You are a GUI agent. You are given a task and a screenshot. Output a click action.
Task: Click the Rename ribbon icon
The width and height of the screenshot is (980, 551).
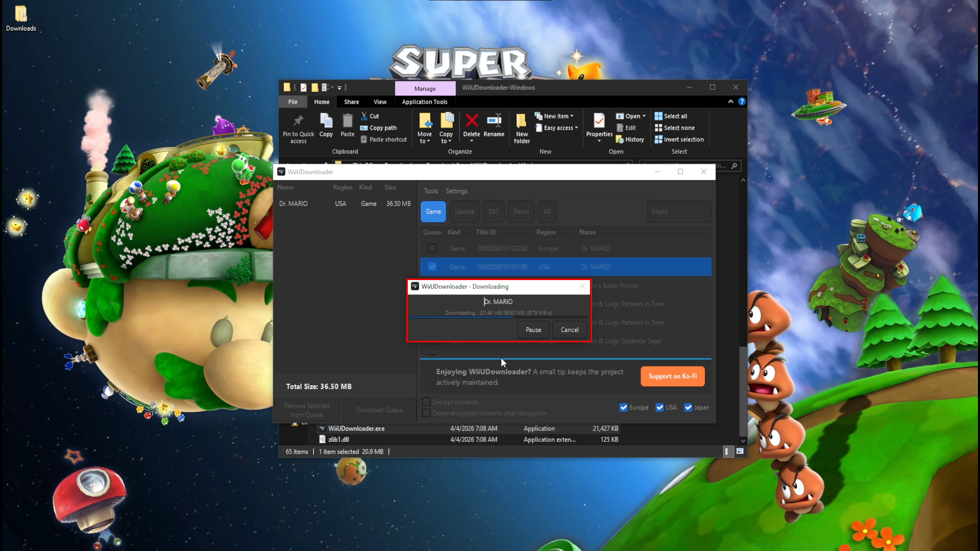tap(494, 121)
